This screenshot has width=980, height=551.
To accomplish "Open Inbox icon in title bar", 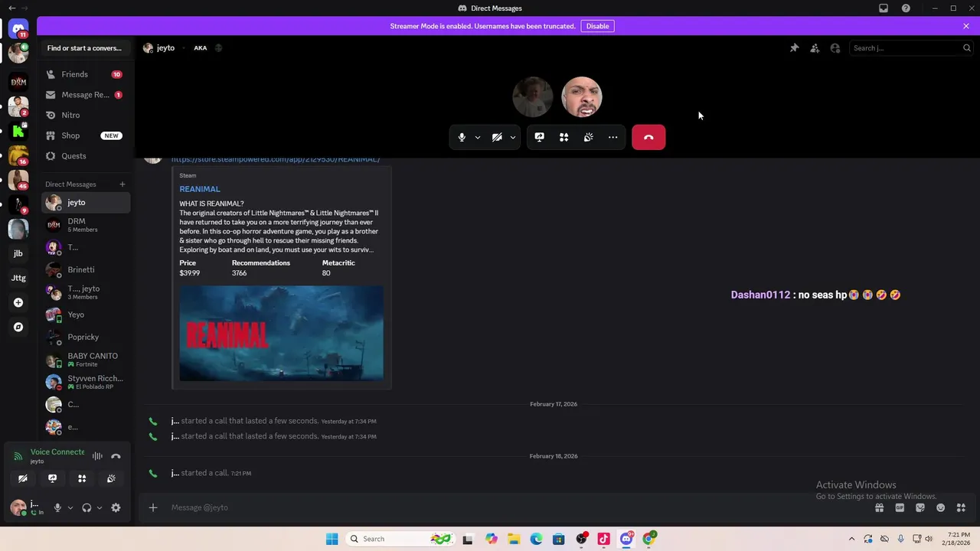I will [884, 8].
